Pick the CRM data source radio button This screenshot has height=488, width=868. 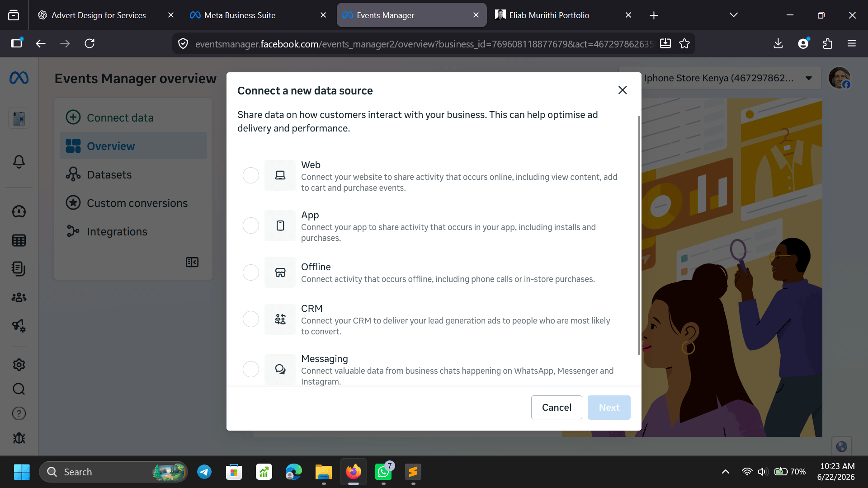251,319
